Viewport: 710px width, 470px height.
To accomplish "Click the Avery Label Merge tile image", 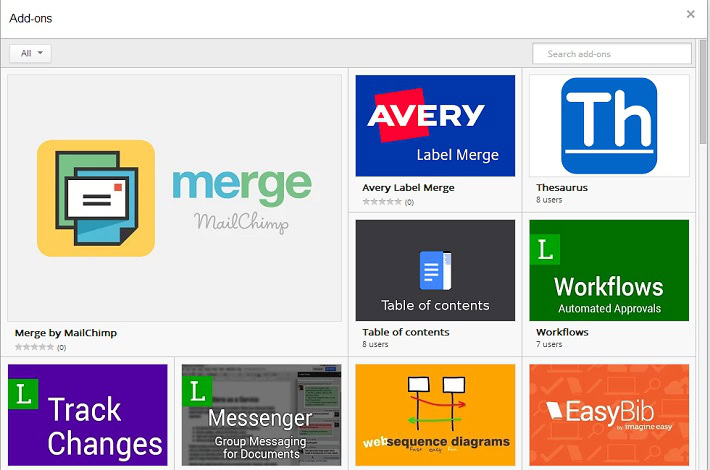I will pos(435,125).
